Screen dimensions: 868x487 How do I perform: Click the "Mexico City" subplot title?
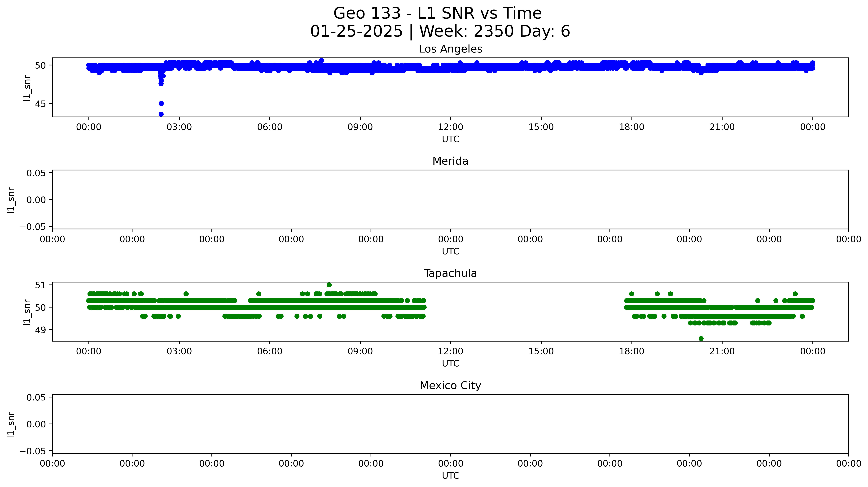point(450,386)
